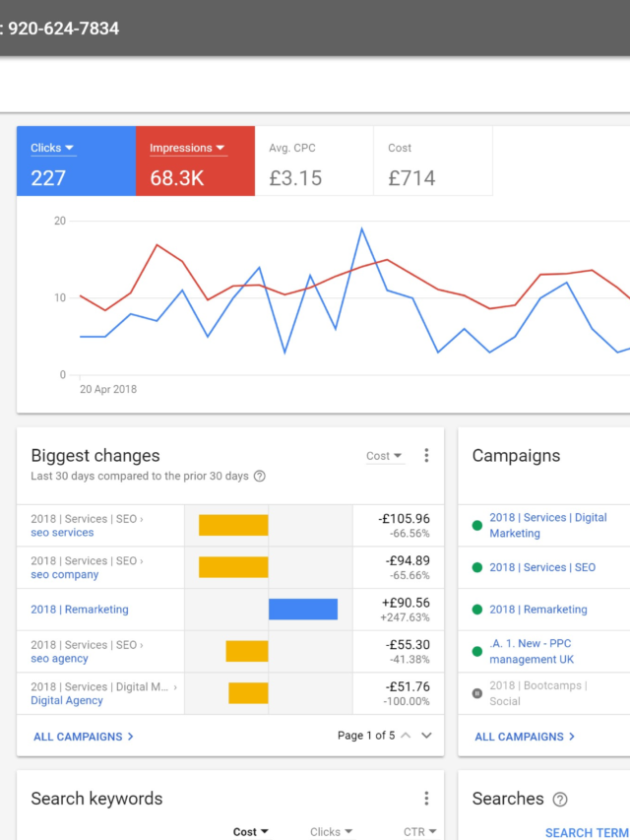Open the CTR column dropdown
The height and width of the screenshot is (840, 630).
pyautogui.click(x=420, y=832)
